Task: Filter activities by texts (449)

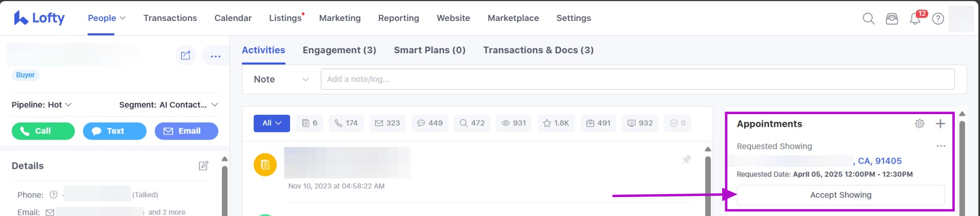Action: (x=430, y=123)
